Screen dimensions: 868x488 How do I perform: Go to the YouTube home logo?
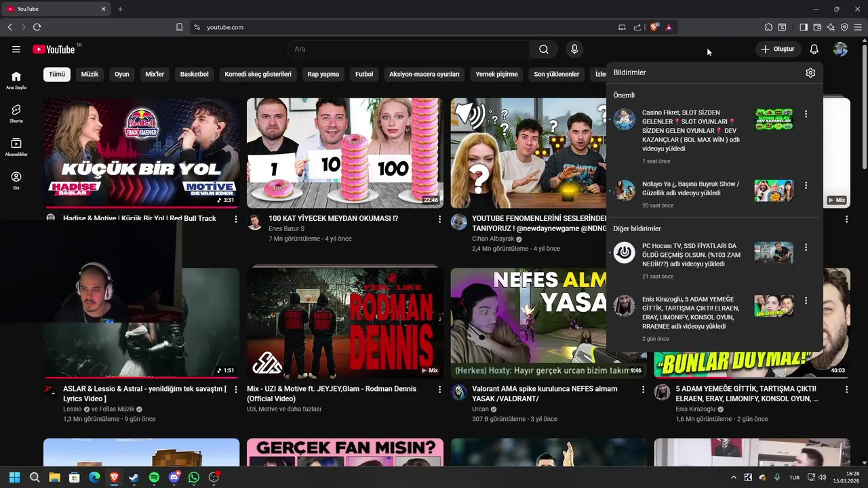click(54, 49)
